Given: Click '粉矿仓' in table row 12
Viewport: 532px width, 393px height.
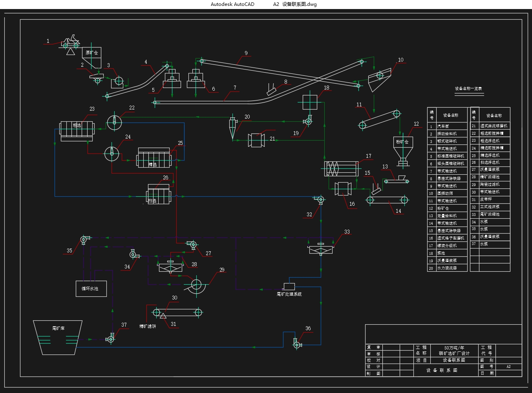Looking at the screenshot, I should [x=443, y=208].
